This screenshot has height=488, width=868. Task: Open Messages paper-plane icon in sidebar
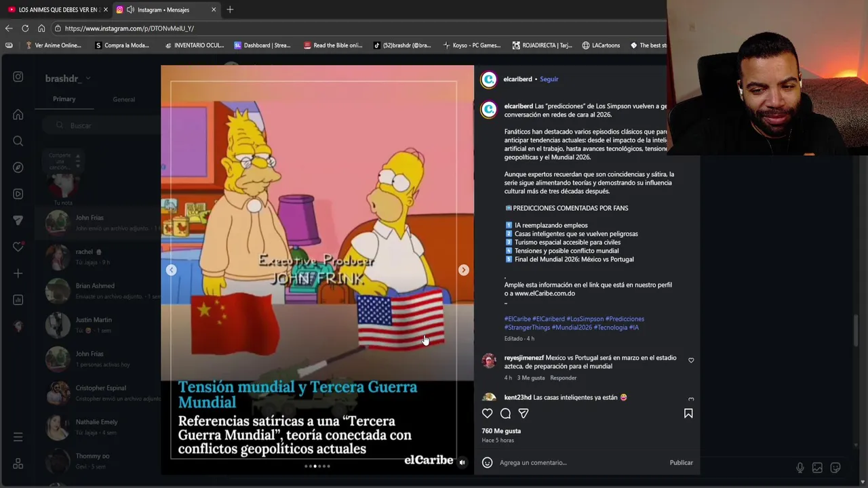click(18, 220)
